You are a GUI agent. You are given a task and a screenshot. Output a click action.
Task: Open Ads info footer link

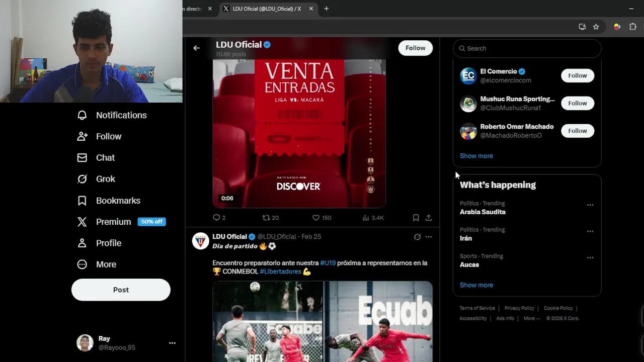[505, 318]
